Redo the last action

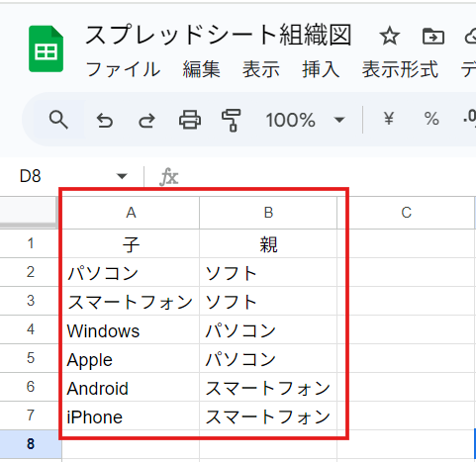[146, 121]
